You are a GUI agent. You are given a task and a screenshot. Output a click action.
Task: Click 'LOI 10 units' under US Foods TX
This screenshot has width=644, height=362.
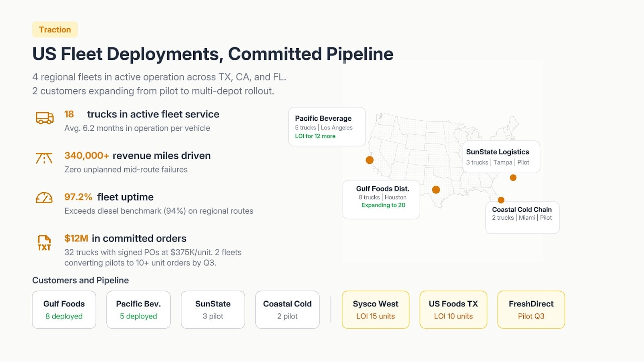pyautogui.click(x=453, y=316)
